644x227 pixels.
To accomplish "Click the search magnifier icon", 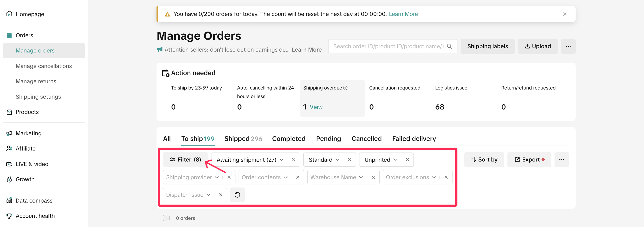I will 449,46.
